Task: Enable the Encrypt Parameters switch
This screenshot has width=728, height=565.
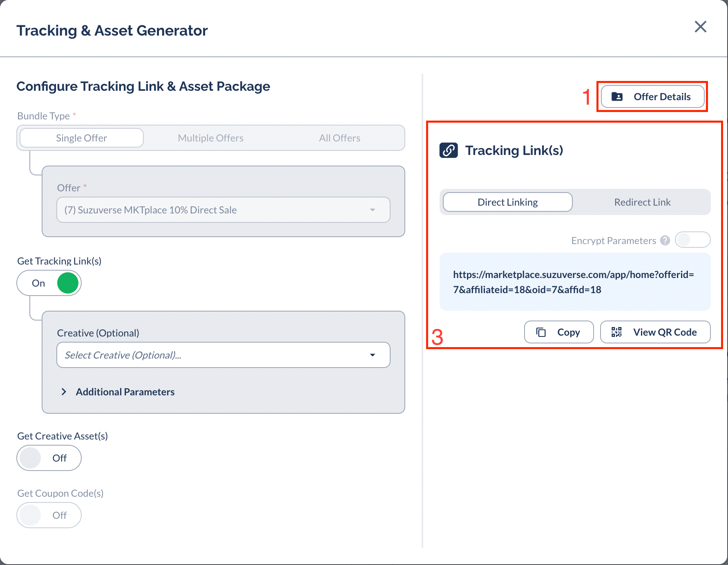Action: click(x=692, y=240)
